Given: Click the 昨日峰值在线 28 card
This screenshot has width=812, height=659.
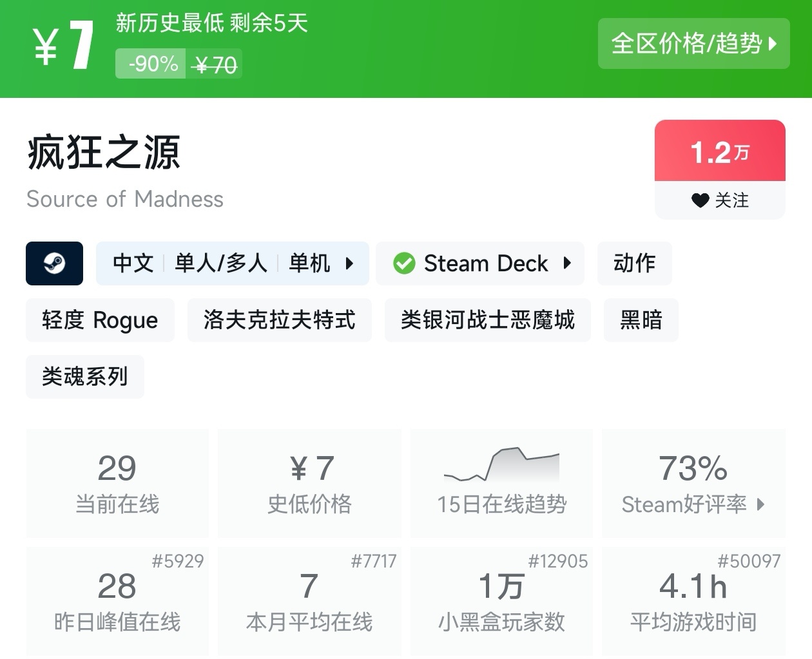Looking at the screenshot, I should coord(117,601).
